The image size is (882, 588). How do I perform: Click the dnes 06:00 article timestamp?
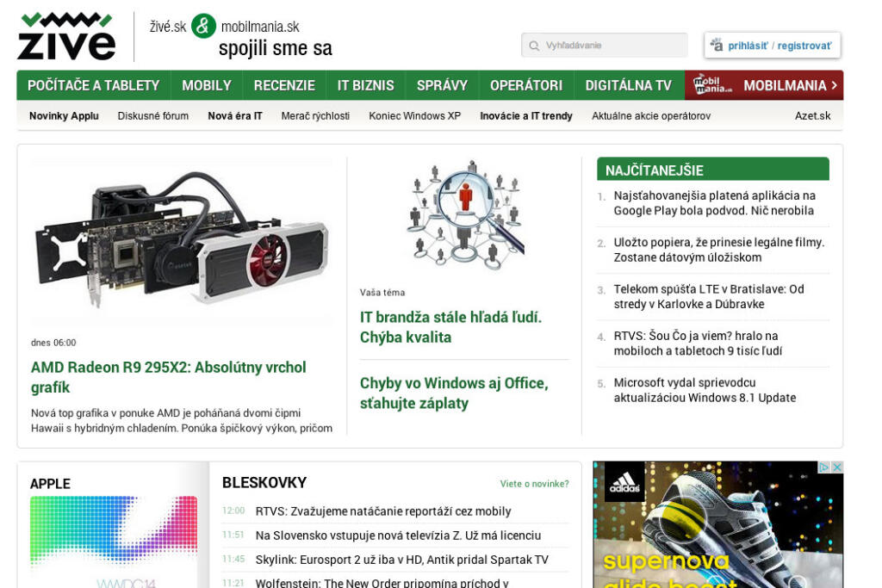[x=53, y=343]
